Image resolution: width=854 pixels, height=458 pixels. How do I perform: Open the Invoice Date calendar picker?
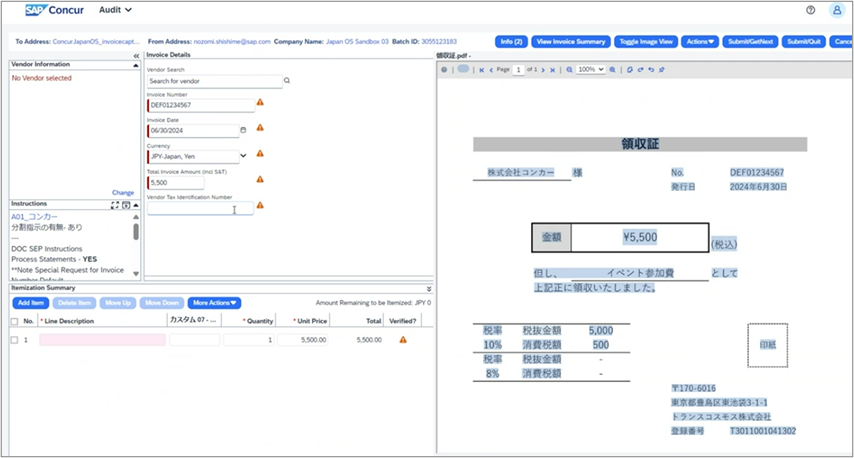click(x=243, y=130)
